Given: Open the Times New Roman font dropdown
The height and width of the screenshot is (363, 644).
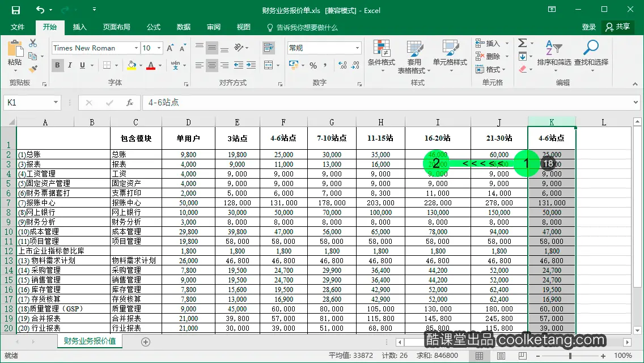Looking at the screenshot, I should click(x=136, y=48).
